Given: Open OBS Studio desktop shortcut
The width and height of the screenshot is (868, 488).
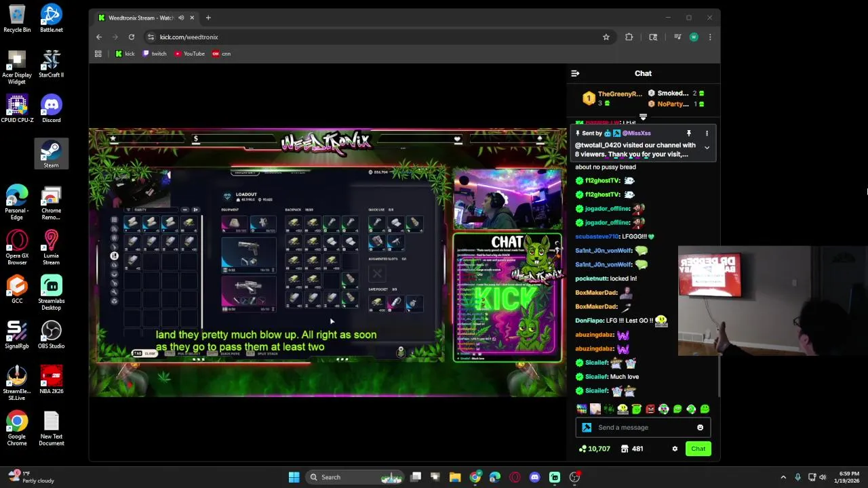Looking at the screenshot, I should tap(52, 335).
